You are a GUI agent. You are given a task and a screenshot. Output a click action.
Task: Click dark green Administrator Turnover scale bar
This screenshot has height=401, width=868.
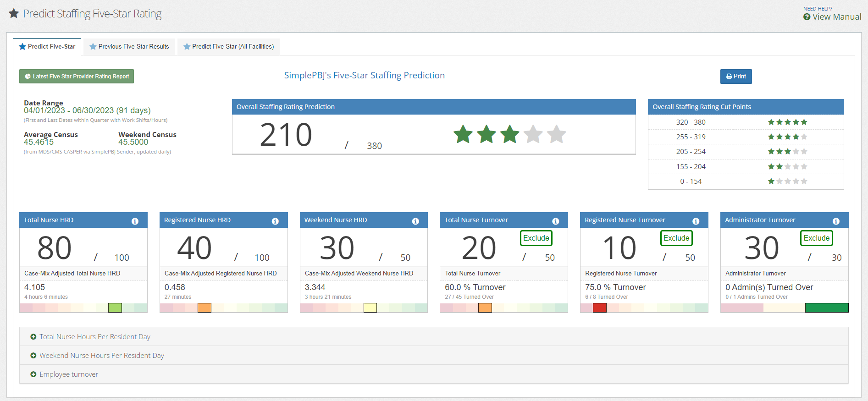827,308
